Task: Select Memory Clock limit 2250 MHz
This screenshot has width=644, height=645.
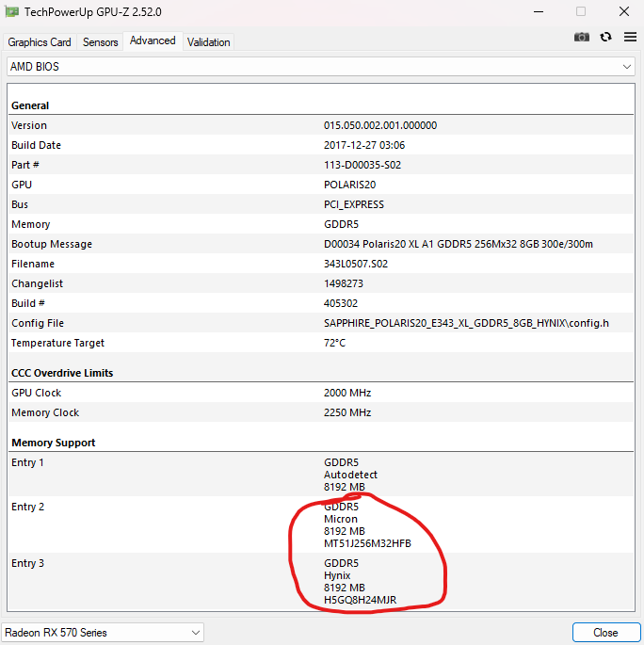Action: (x=347, y=412)
